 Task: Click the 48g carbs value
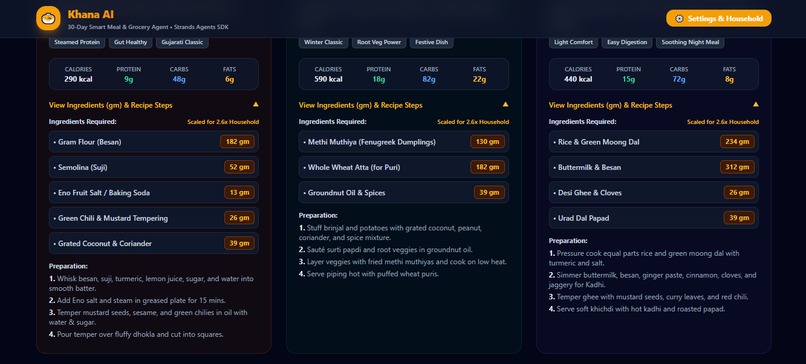179,79
